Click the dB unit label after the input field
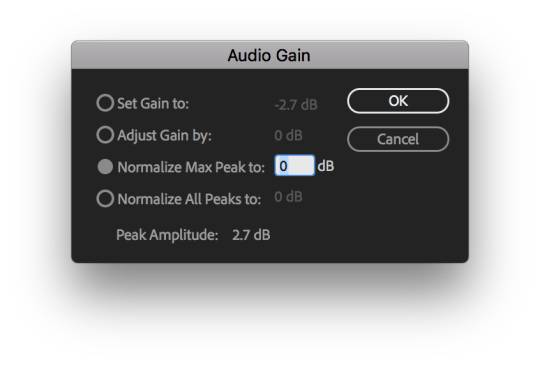Image resolution: width=540 pixels, height=365 pixels. pos(325,166)
